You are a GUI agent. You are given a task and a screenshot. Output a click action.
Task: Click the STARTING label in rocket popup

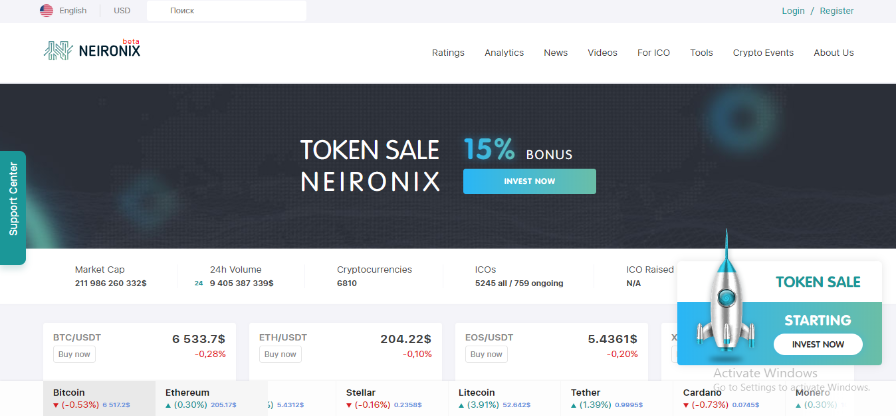[818, 320]
